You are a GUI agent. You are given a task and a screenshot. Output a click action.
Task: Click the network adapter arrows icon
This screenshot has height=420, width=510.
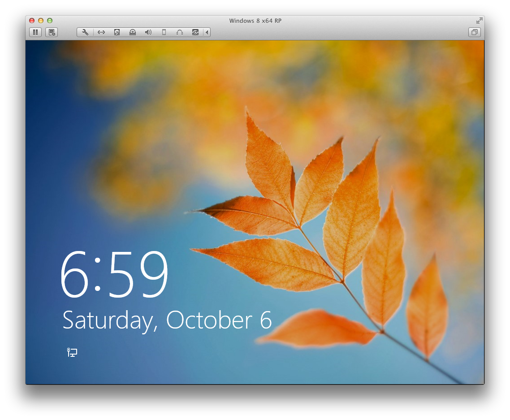point(101,32)
